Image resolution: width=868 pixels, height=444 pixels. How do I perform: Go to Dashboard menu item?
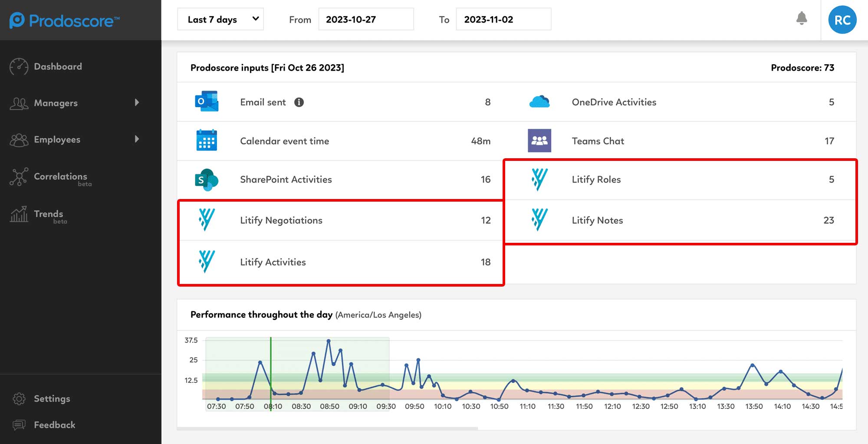click(58, 67)
